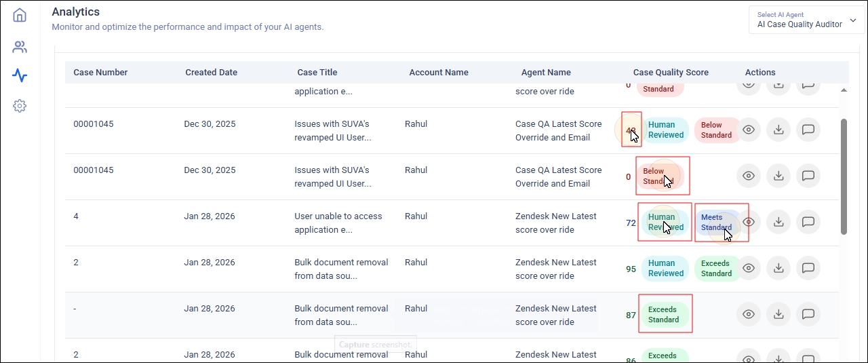
Task: Click the eye view icon for score 95 row
Action: click(x=749, y=268)
